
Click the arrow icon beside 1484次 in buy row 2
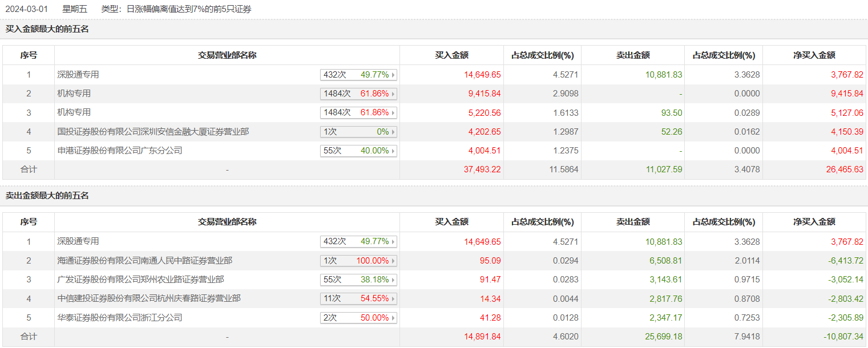tap(393, 94)
